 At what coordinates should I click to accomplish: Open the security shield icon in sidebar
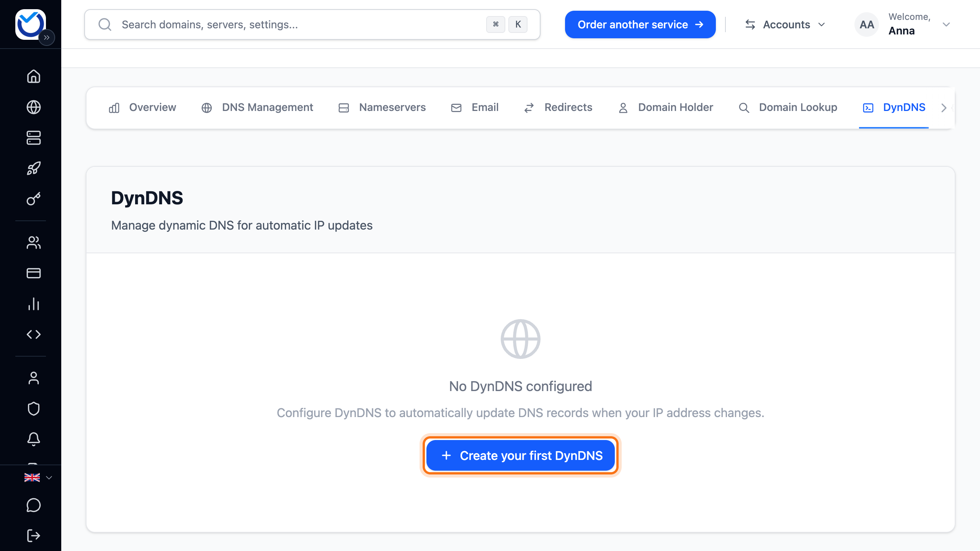click(34, 409)
